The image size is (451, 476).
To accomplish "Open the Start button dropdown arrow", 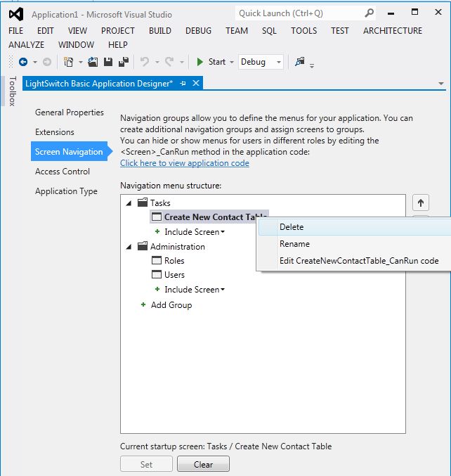I will coord(232,63).
